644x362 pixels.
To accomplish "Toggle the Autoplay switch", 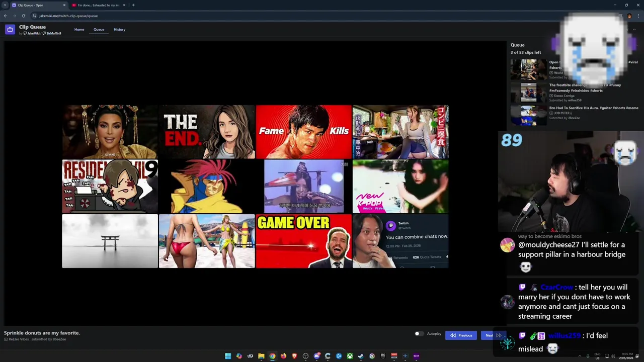I will coord(419,334).
